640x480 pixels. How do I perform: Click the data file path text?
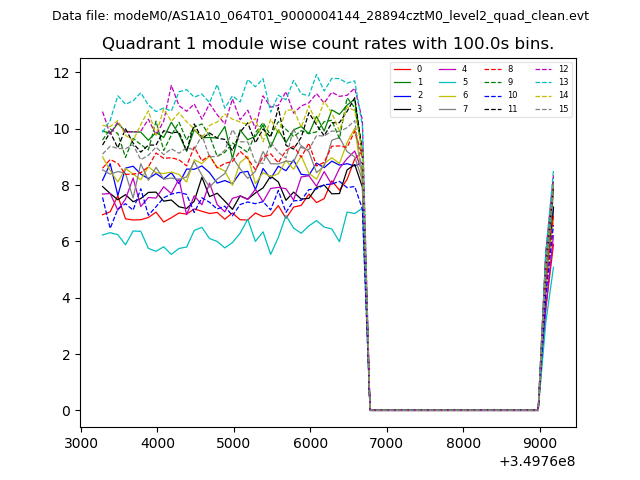point(320,16)
